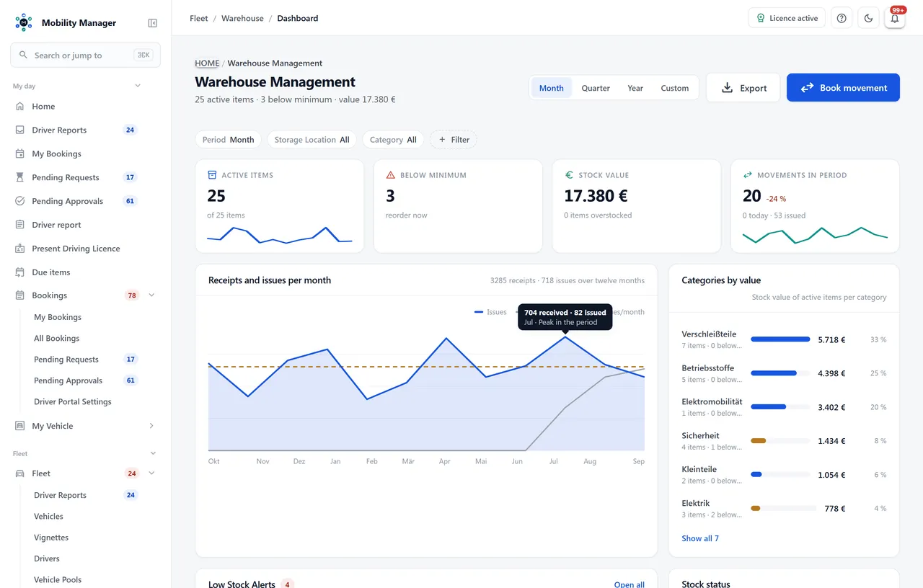Image resolution: width=923 pixels, height=588 pixels.
Task: Open Driver Portal Settings in sidebar
Action: (x=73, y=401)
